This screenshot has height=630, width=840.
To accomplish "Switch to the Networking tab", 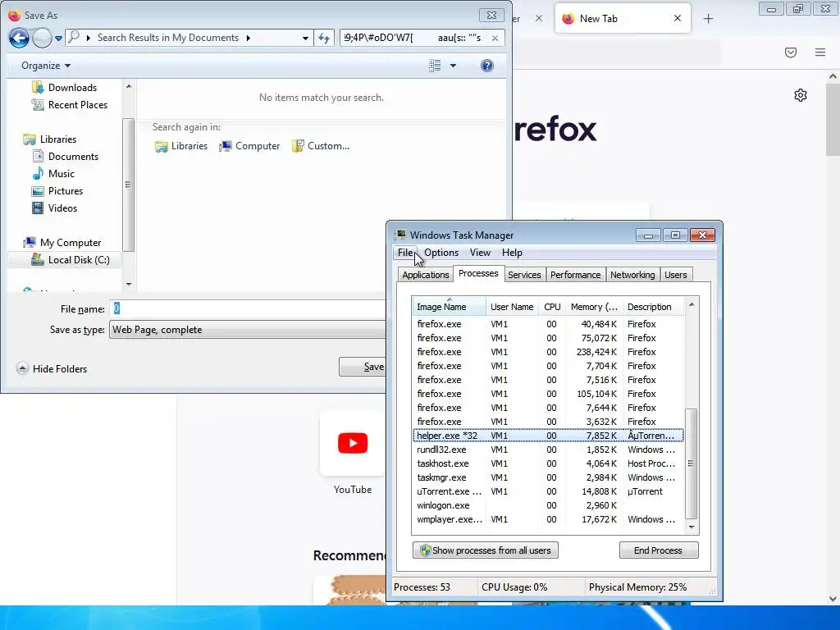I will (x=632, y=275).
